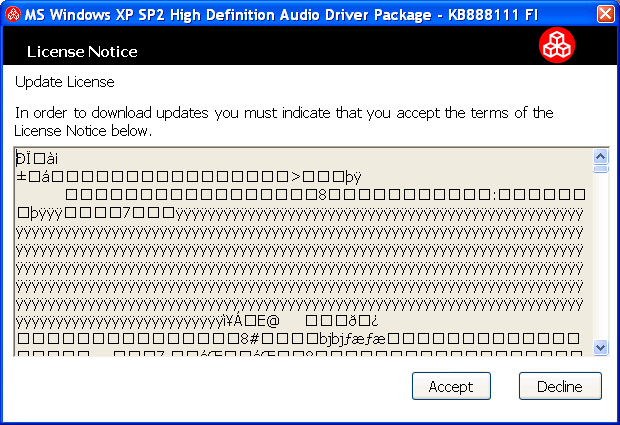Close the driver package dialog window
The image size is (620, 425).
605,14
